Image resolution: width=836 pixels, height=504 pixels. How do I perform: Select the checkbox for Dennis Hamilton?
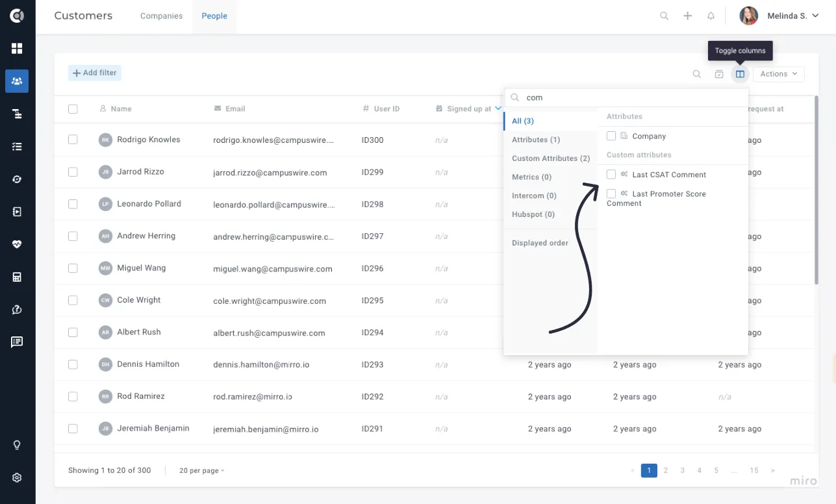click(73, 364)
